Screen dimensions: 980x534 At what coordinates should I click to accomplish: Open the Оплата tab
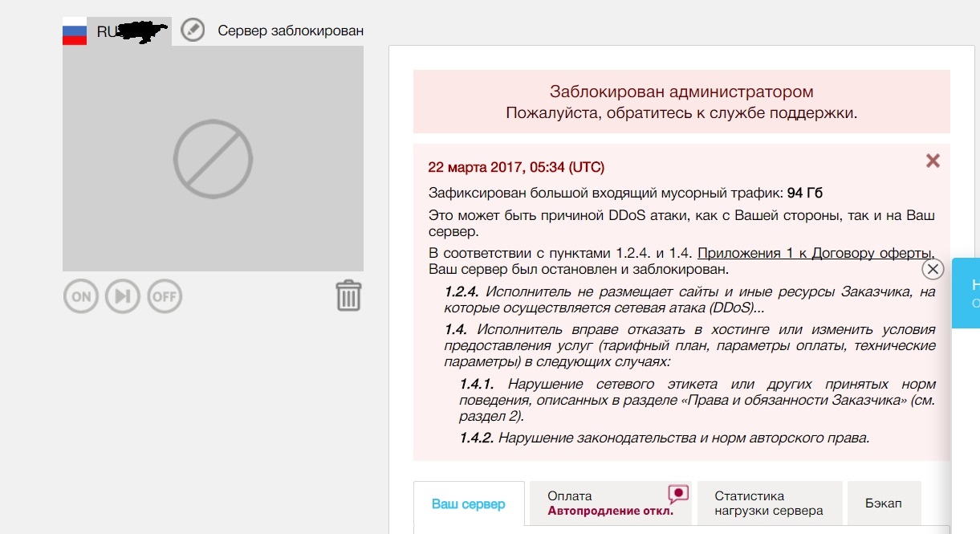coord(570,496)
